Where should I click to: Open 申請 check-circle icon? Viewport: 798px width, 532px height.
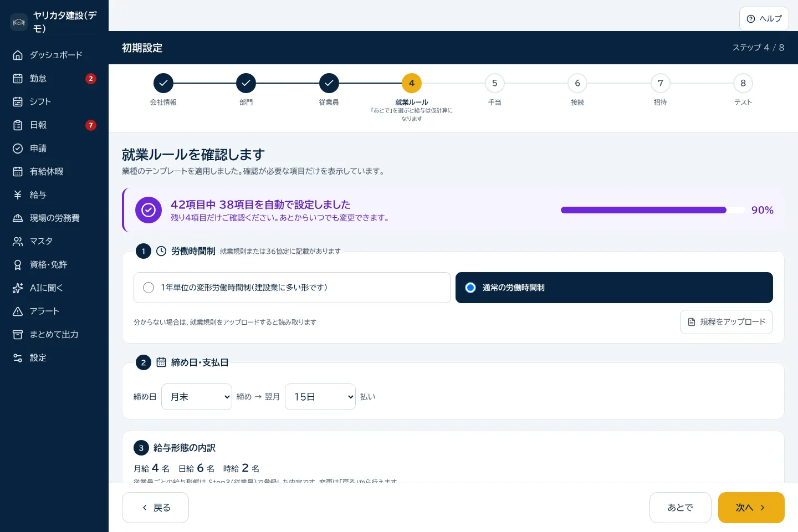[18, 148]
